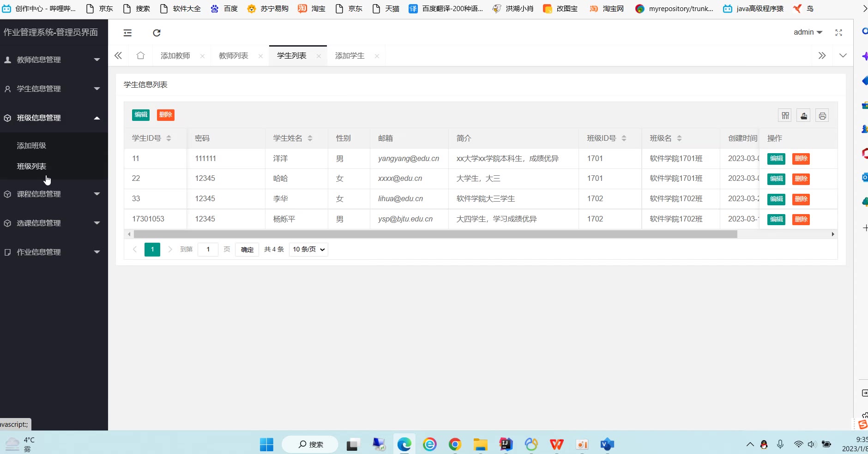Toggle fullscreen mode icon

point(838,32)
